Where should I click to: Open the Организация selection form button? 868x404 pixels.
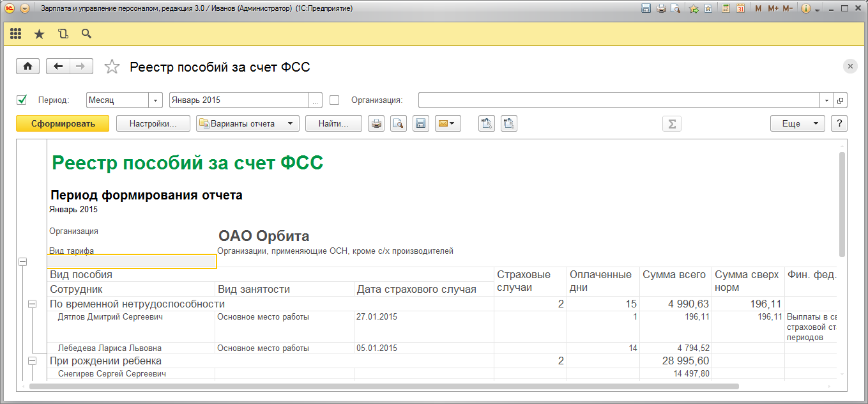pos(841,100)
